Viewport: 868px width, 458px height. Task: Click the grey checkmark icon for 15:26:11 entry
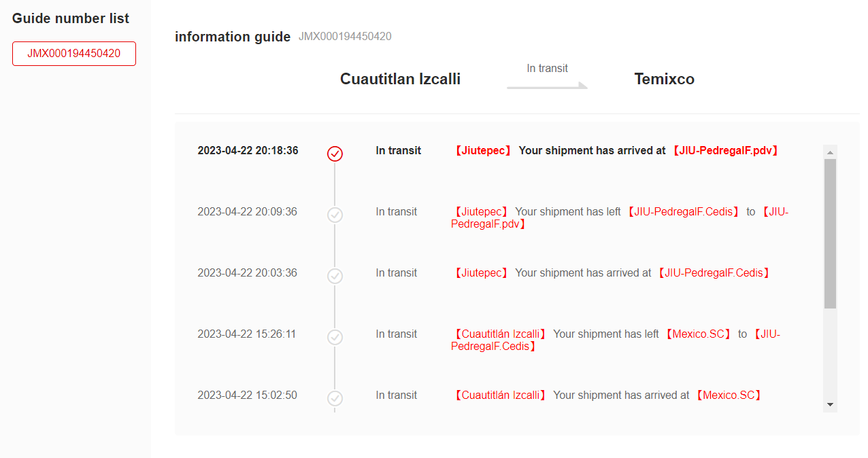[x=335, y=337]
